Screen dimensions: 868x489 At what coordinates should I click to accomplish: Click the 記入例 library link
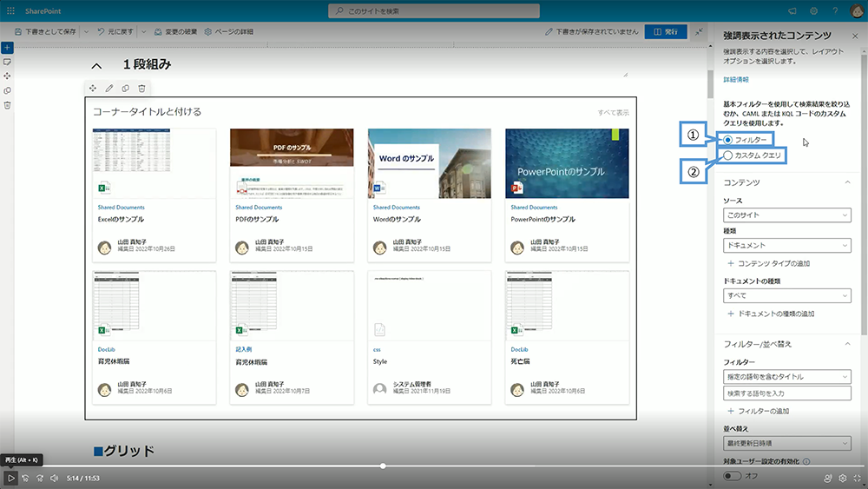coord(244,349)
